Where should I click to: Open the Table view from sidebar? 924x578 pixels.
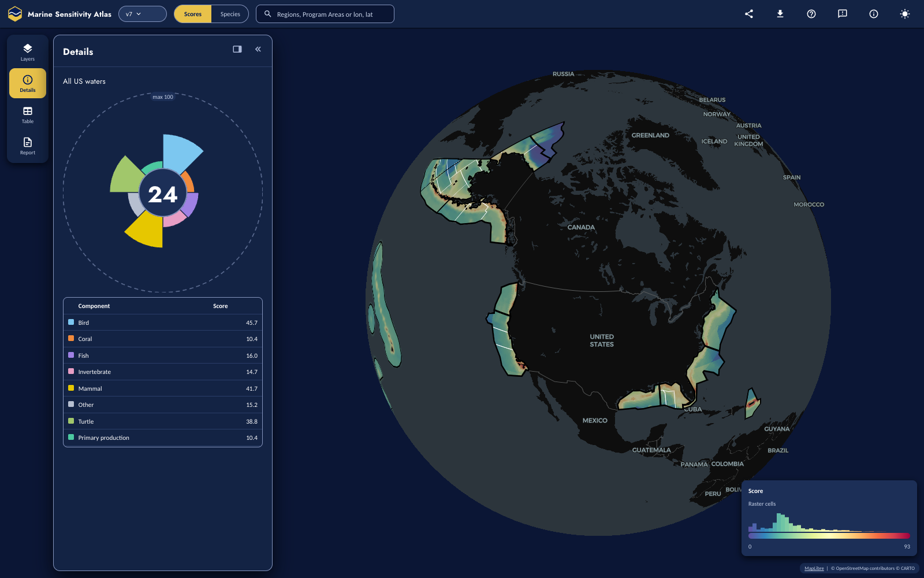click(28, 114)
